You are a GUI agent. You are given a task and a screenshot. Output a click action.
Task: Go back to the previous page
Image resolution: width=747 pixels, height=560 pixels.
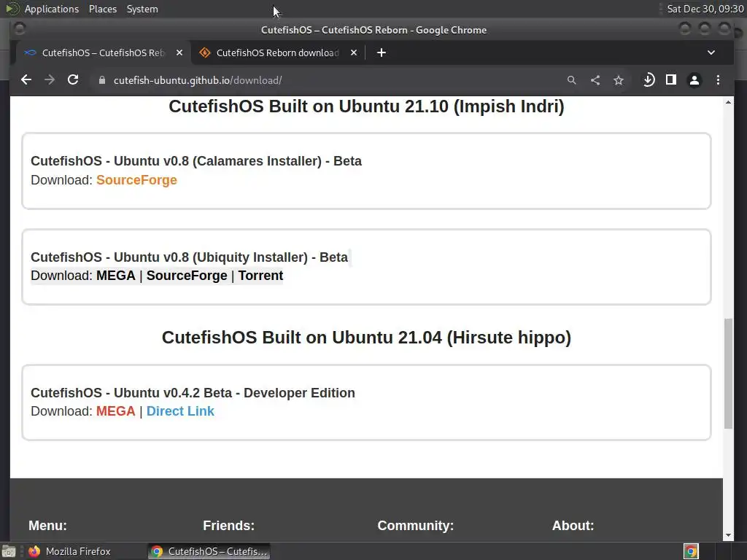click(x=26, y=80)
